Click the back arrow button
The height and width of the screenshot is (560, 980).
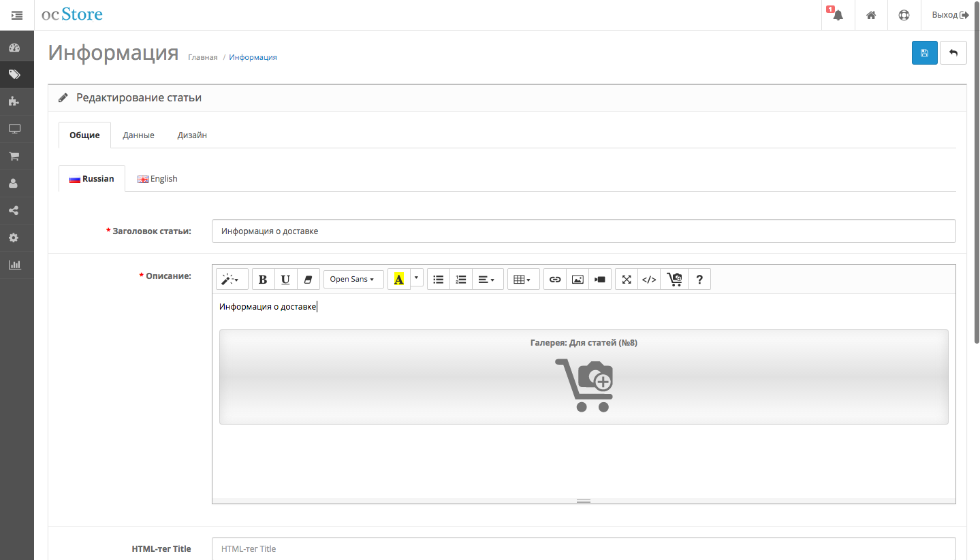tap(953, 53)
